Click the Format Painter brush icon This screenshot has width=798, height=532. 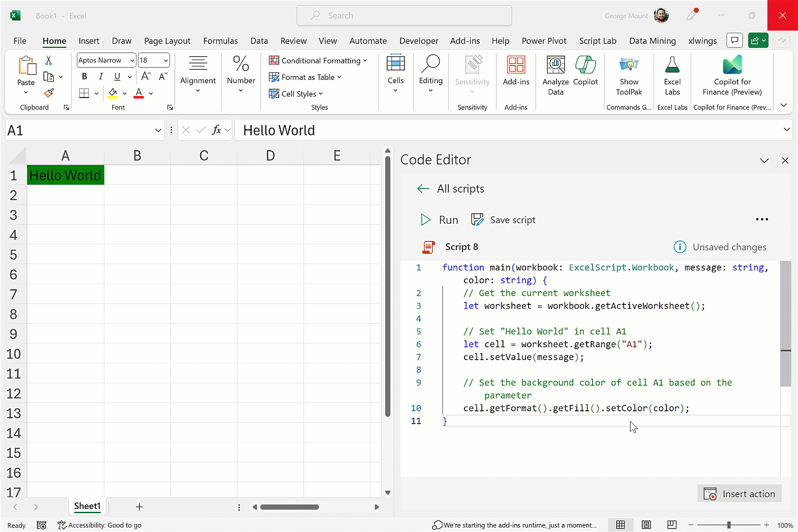[49, 93]
